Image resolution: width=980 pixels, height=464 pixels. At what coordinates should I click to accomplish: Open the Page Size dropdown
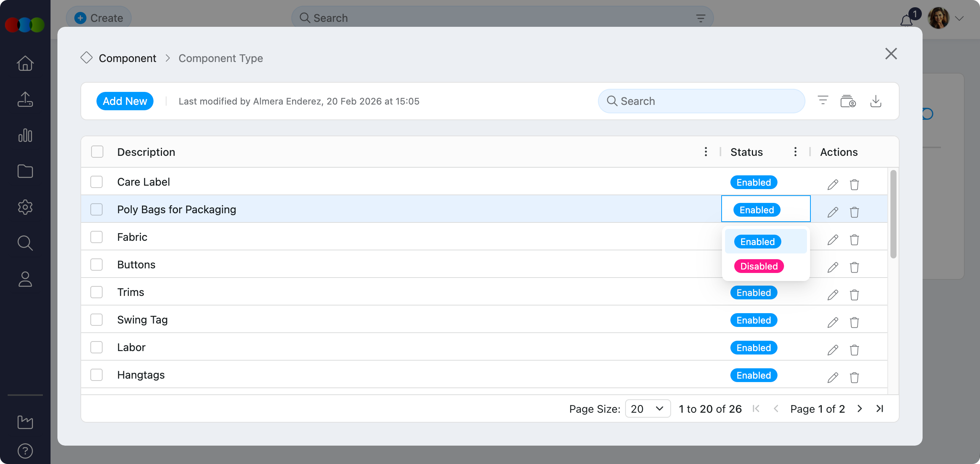point(647,408)
